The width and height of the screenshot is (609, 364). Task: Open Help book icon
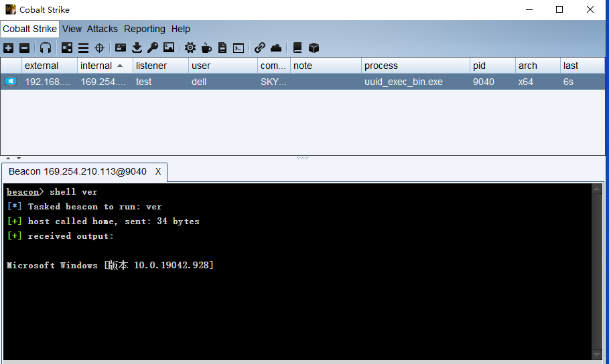[297, 48]
